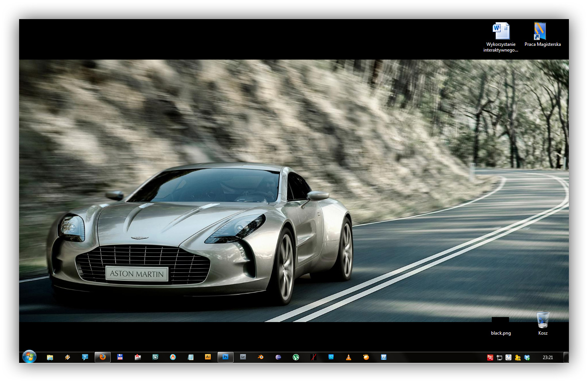Image resolution: width=588 pixels, height=382 pixels.
Task: Select the black.png file on desktop
Action: point(500,325)
